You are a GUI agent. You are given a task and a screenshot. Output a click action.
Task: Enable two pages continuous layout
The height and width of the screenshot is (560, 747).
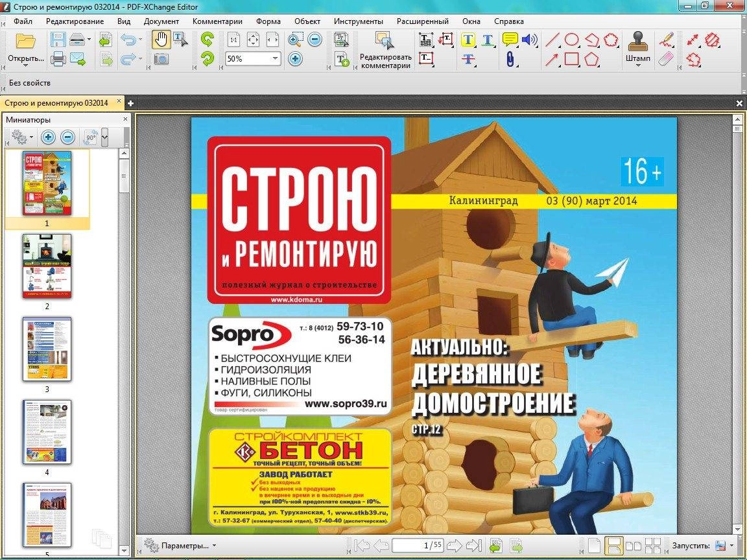653,545
